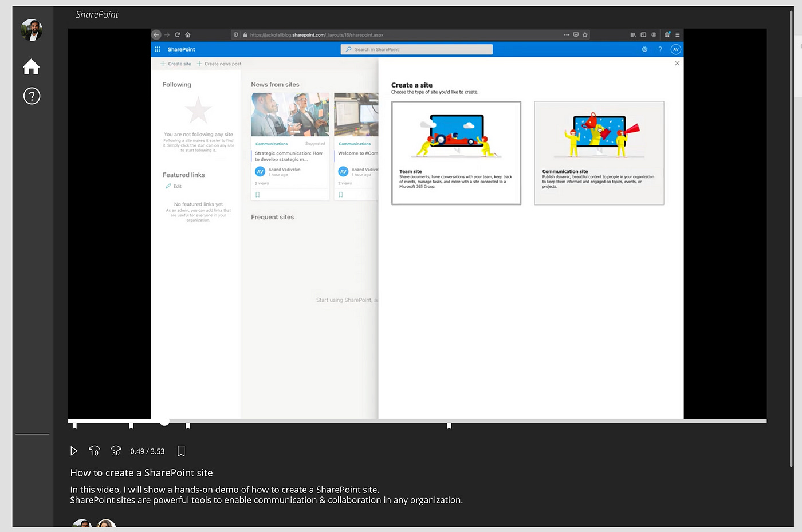Jump to the last bookmark marker on the timeline
This screenshot has width=802, height=532.
point(449,425)
